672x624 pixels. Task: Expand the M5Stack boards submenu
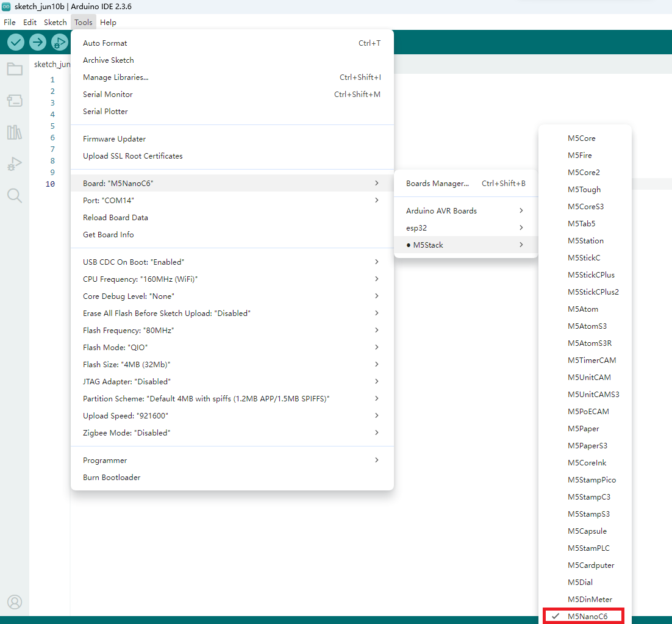coord(466,245)
